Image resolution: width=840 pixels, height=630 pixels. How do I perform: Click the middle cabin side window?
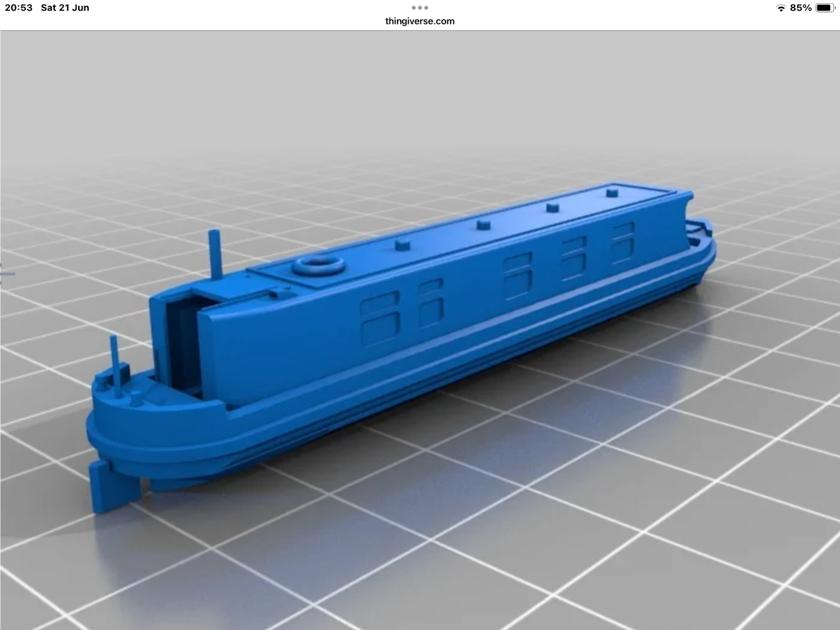click(517, 272)
